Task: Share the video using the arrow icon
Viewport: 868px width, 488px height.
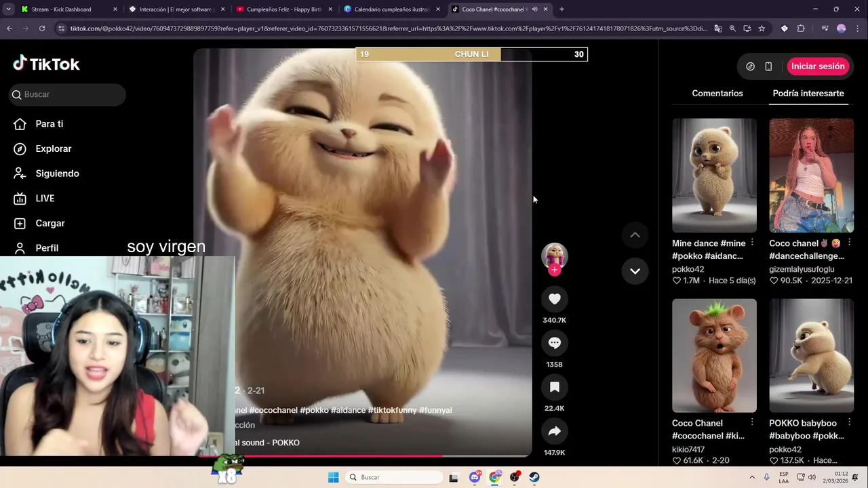Action: pyautogui.click(x=554, y=431)
